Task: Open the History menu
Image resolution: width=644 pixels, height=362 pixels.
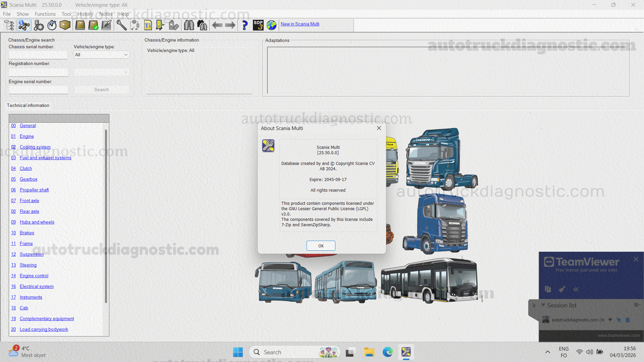Action: (x=85, y=14)
